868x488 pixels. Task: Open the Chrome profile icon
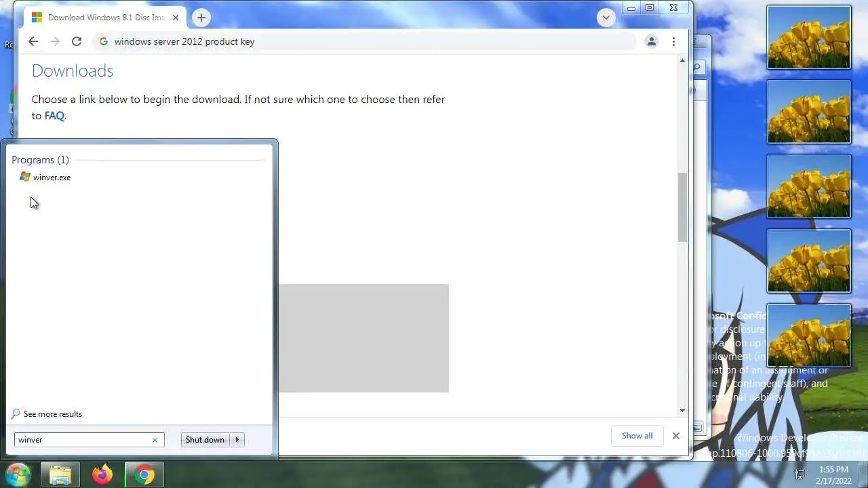pos(651,41)
